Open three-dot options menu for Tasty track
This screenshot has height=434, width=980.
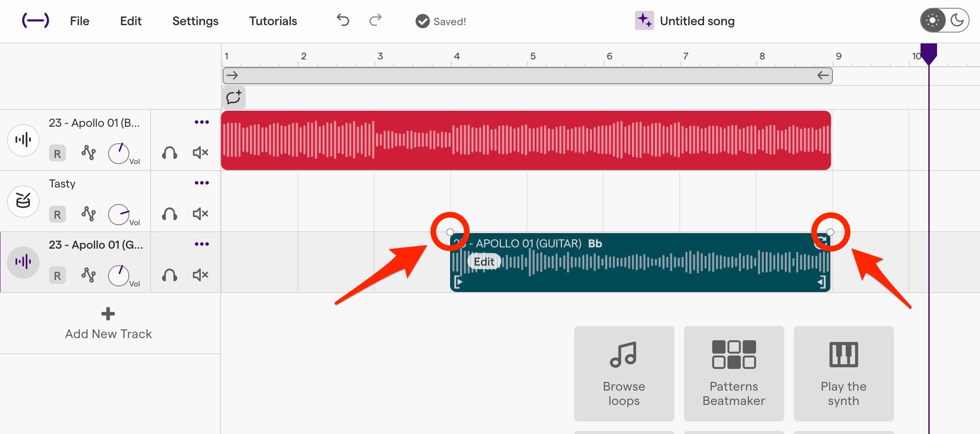[x=202, y=183]
